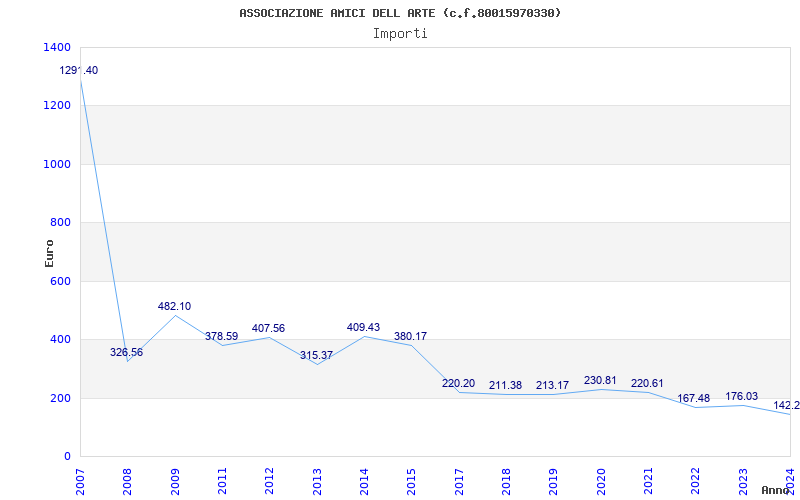Image resolution: width=800 pixels, height=500 pixels.
Task: Click the 2014 year axis label
Action: click(364, 482)
